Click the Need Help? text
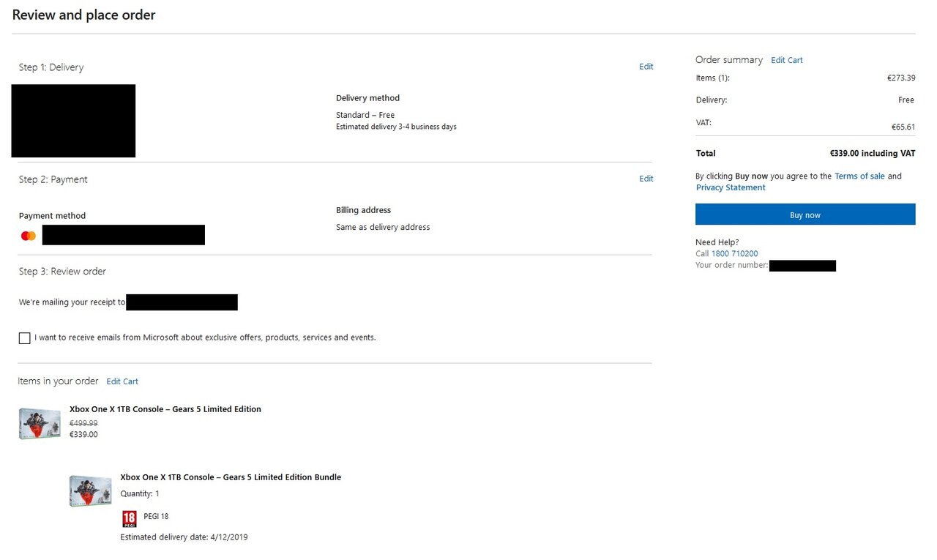The height and width of the screenshot is (560, 937). click(x=717, y=242)
